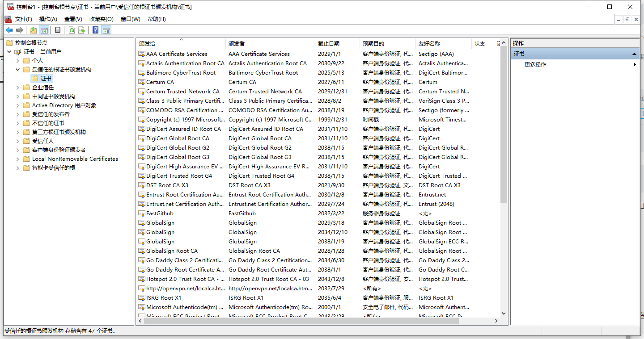Image resolution: width=644 pixels, height=339 pixels.
Task: Open the 收藏夹(O) menu
Action: coord(102,19)
